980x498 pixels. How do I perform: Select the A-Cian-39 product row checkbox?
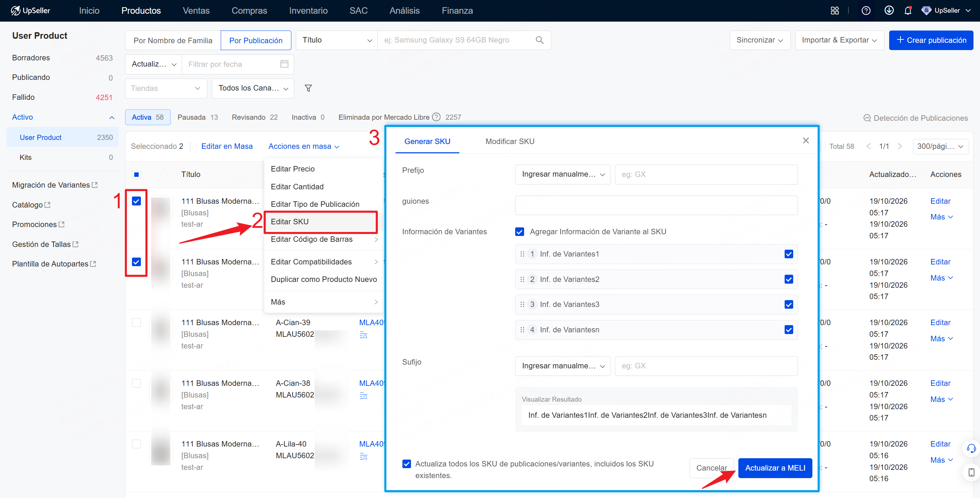136,322
